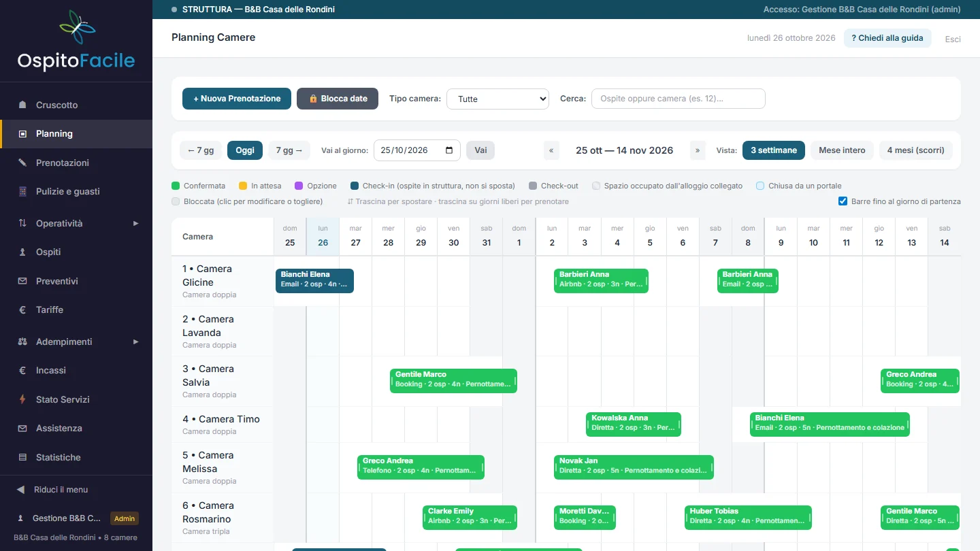980x551 pixels.
Task: Click the green Confermata legend swatch
Action: click(x=176, y=186)
